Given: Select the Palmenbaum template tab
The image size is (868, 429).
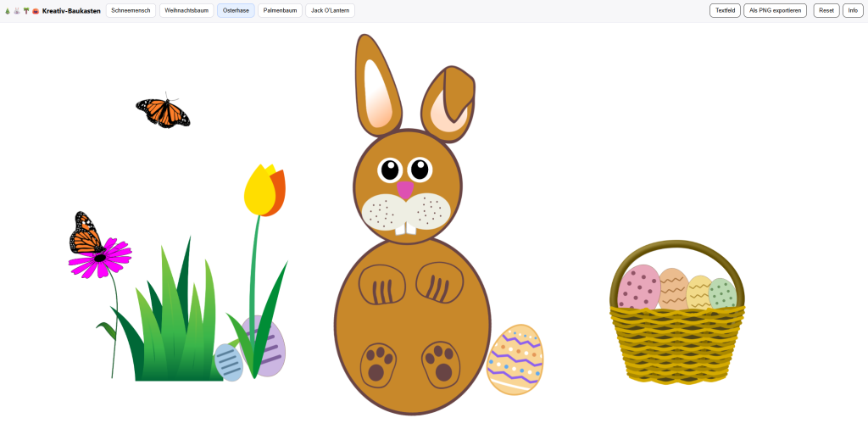Looking at the screenshot, I should click(x=280, y=10).
